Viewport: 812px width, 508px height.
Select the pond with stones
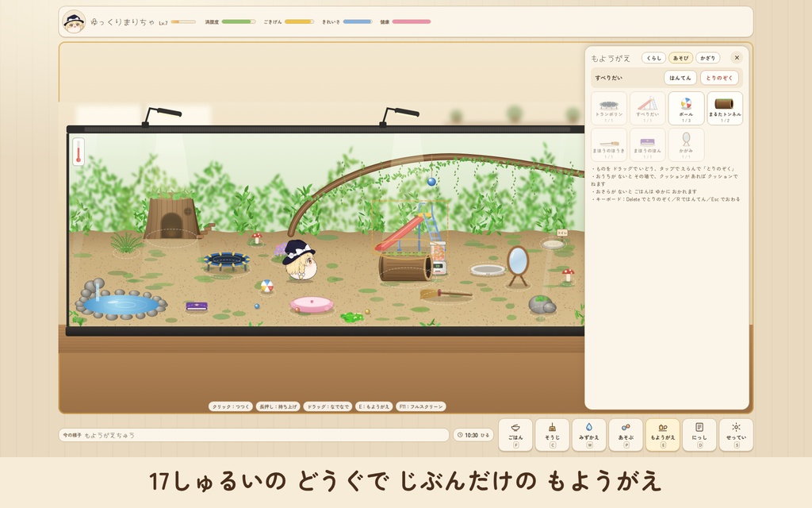(121, 301)
